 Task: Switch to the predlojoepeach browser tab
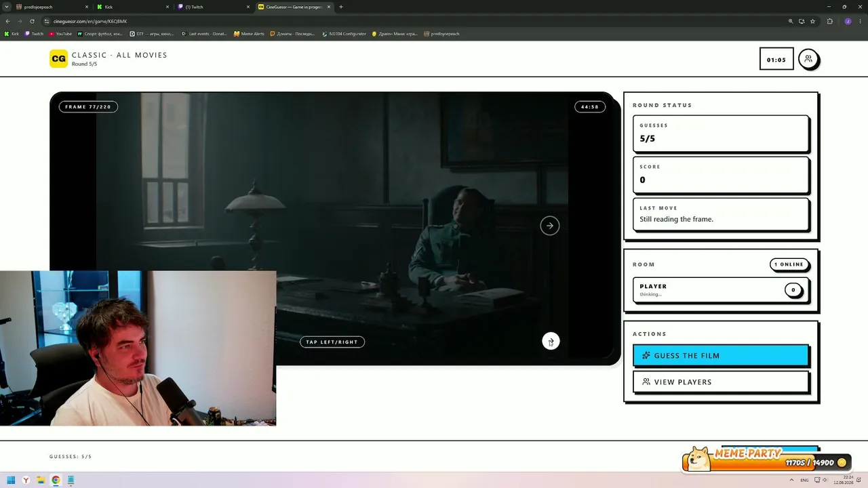coord(52,7)
